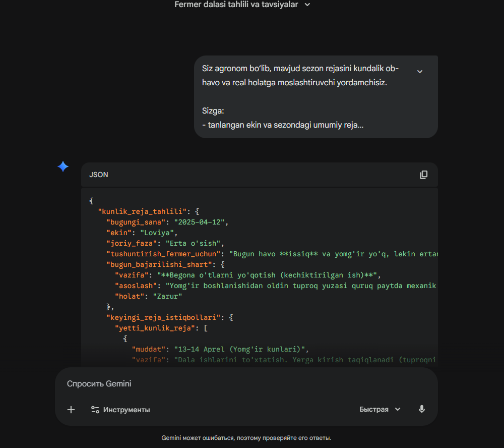This screenshot has width=504, height=448.
Task: Click the "yetti_kunlik_reja" key
Action: pos(155,328)
